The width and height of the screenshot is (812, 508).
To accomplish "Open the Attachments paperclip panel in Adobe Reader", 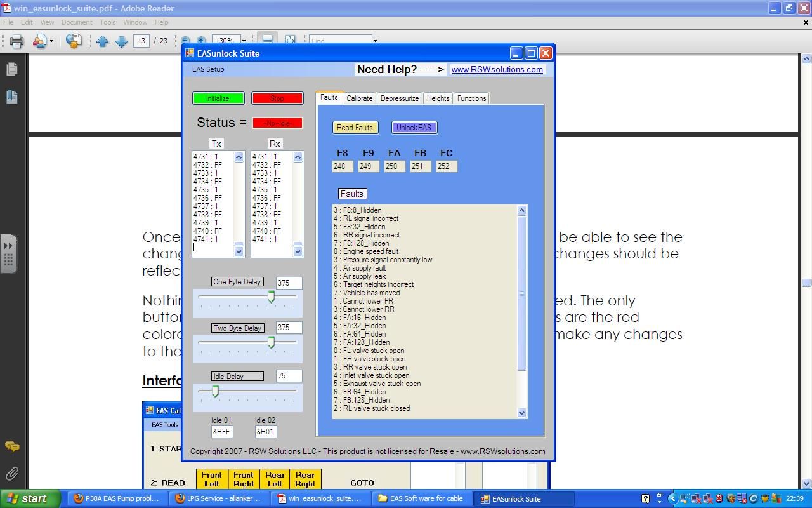I will (x=11, y=474).
